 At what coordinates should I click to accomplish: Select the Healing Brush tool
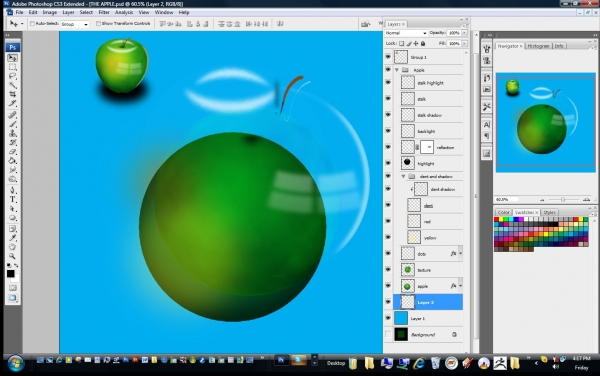click(x=13, y=115)
